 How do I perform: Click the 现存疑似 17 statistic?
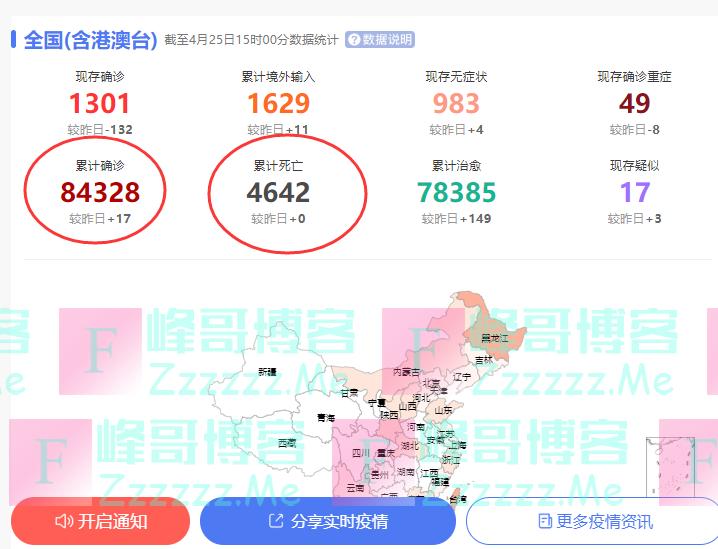coord(634,192)
